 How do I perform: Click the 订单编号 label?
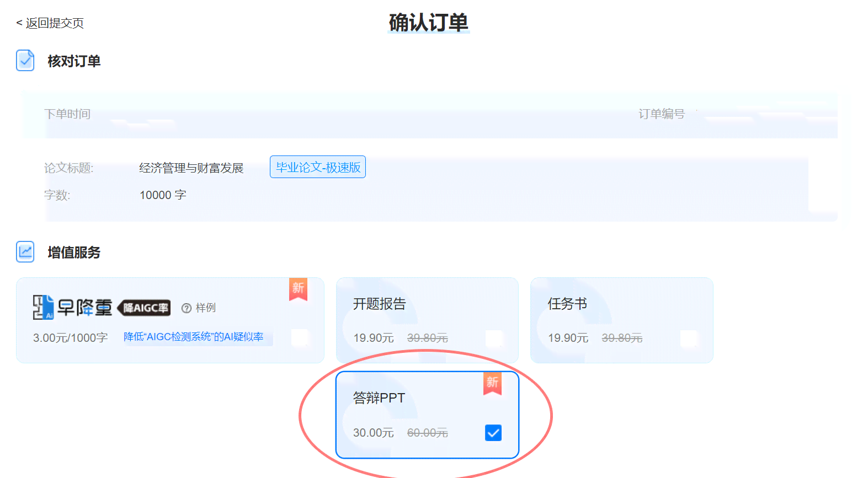(662, 114)
